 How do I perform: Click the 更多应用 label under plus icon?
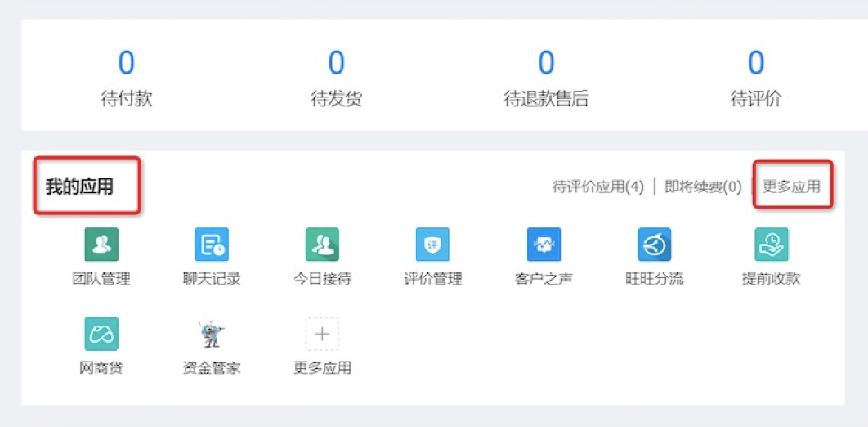click(322, 368)
